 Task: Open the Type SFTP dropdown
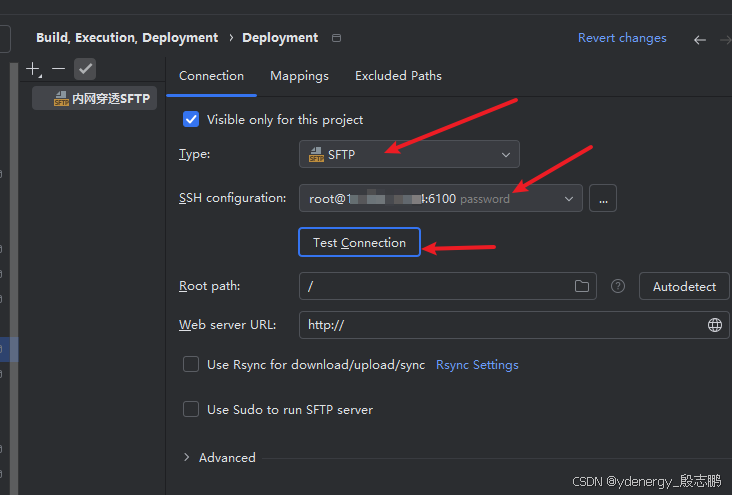(x=409, y=154)
